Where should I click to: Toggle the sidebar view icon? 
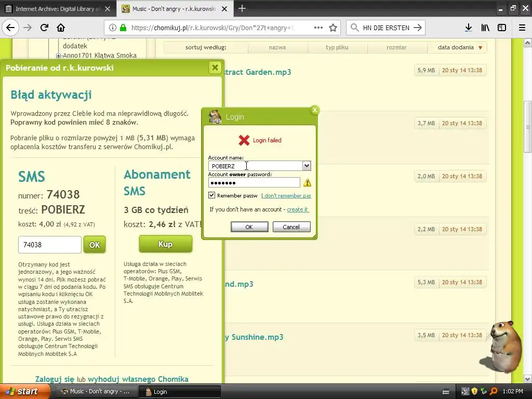(x=502, y=28)
